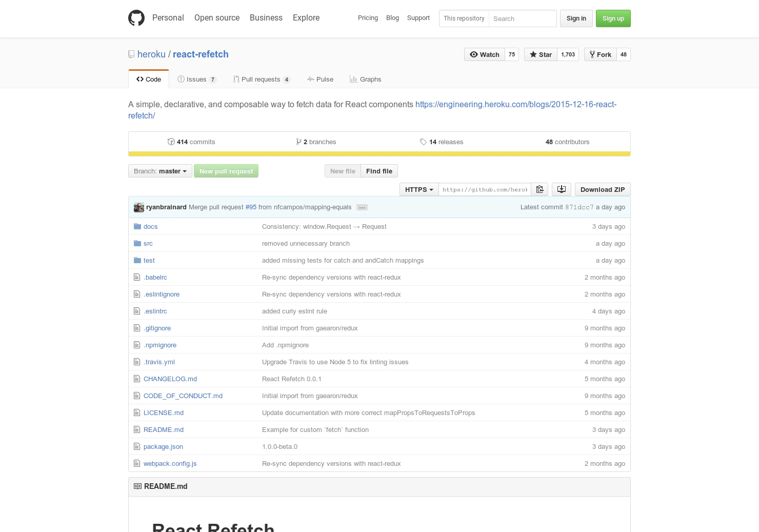Switch to the Issues tab

pyautogui.click(x=196, y=79)
